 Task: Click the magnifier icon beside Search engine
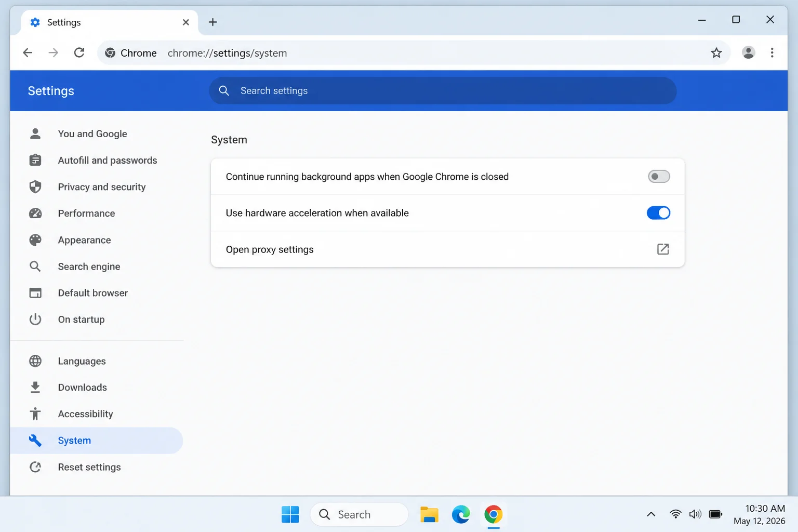pos(35,266)
